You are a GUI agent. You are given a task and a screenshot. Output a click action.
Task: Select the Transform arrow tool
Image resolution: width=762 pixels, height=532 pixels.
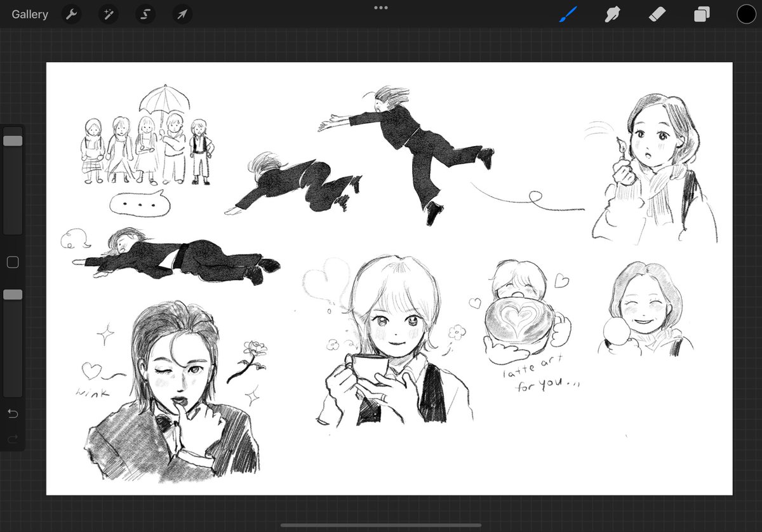pyautogui.click(x=182, y=14)
